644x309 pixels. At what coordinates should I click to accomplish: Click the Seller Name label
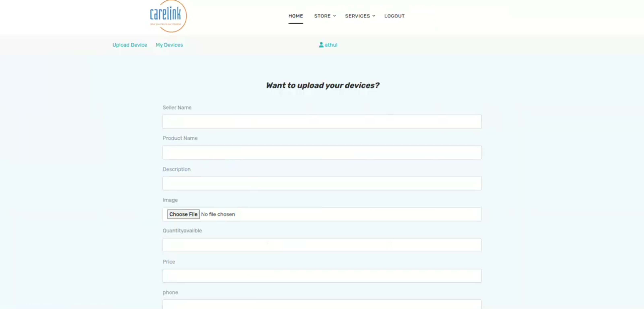click(177, 107)
